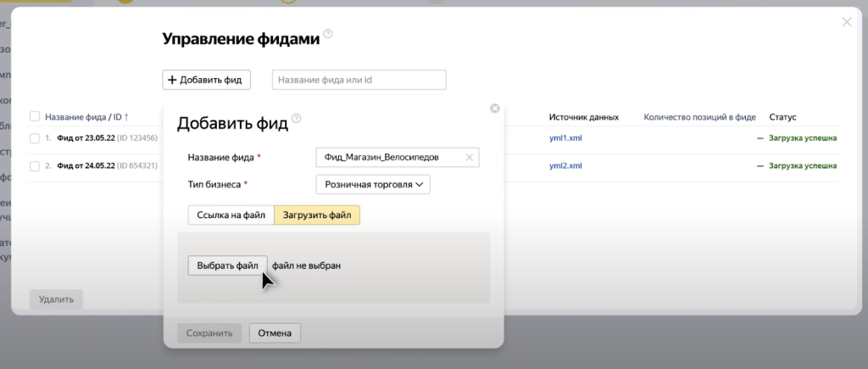868x369 pixels.
Task: Click the Сохранить button
Action: [209, 333]
